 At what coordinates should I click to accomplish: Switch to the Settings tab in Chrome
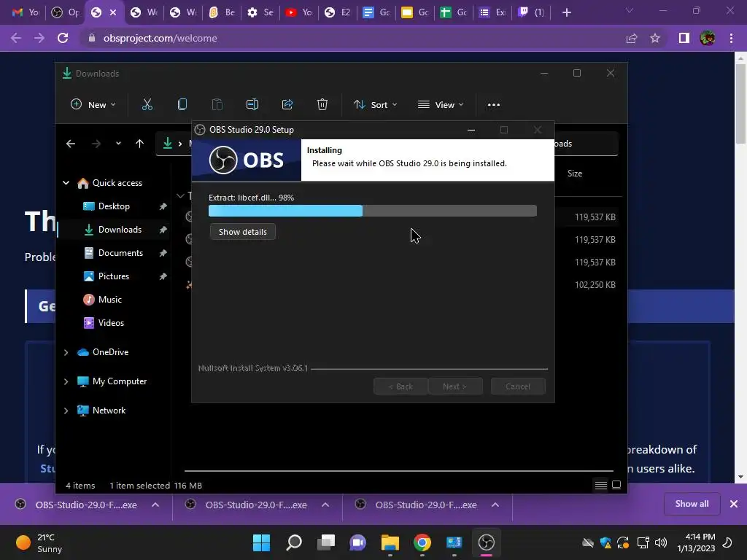pos(260,12)
